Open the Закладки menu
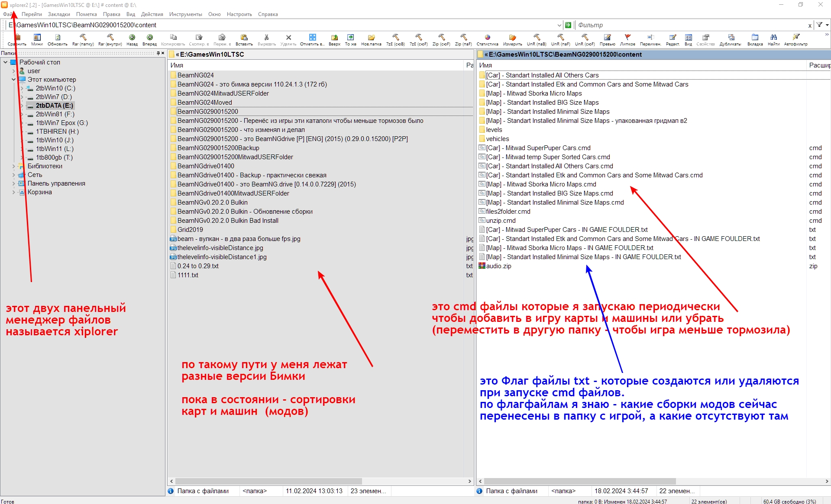 click(x=59, y=14)
